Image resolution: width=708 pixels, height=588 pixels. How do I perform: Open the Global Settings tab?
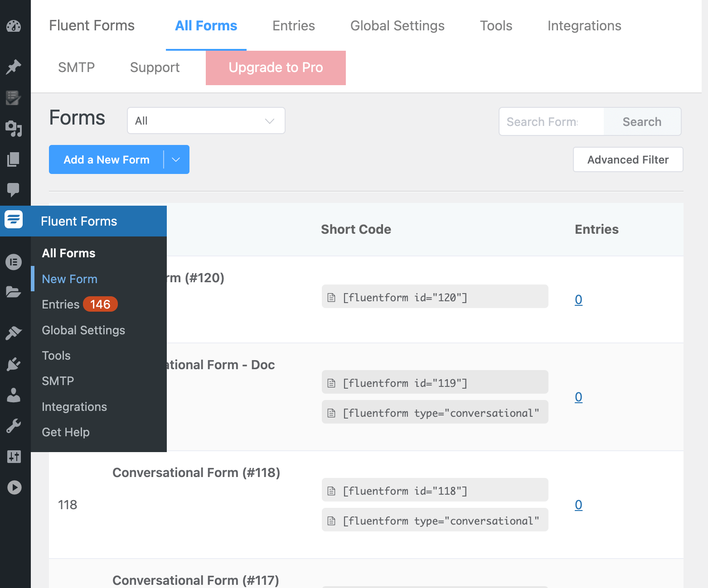[397, 26]
